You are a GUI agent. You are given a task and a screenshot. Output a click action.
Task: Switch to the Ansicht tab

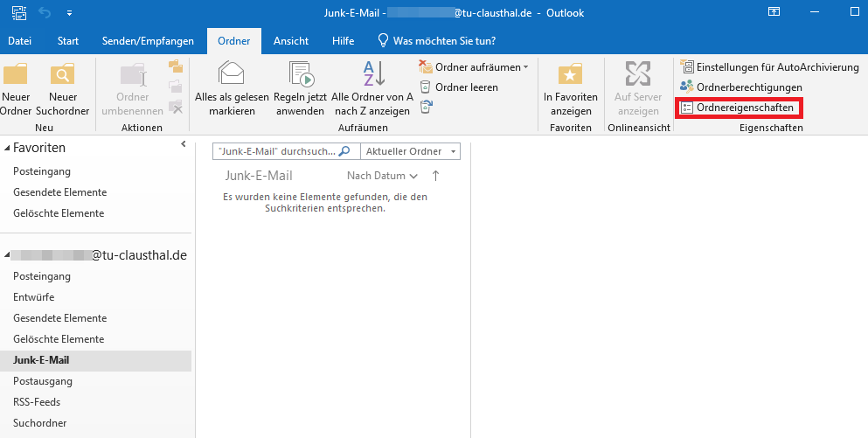click(291, 40)
